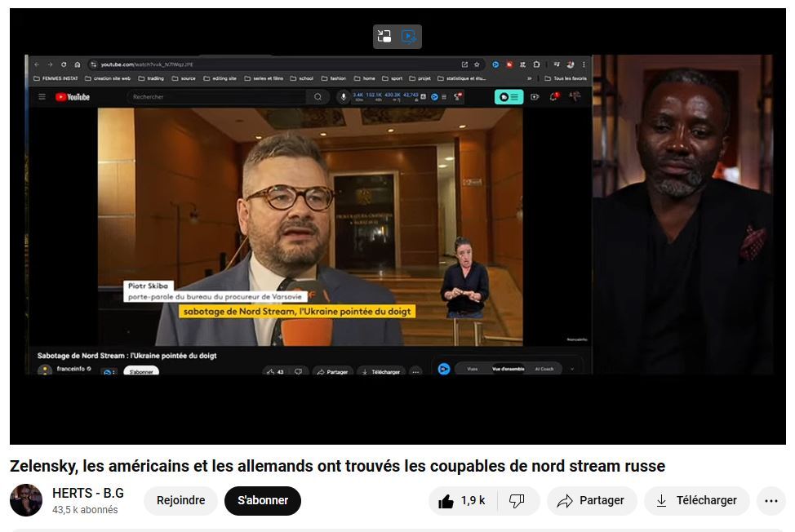Click the main video player area

[x=397, y=226]
